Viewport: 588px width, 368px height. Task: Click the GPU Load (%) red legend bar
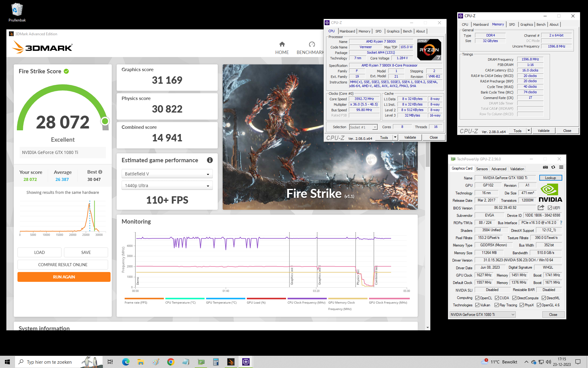pyautogui.click(x=266, y=298)
